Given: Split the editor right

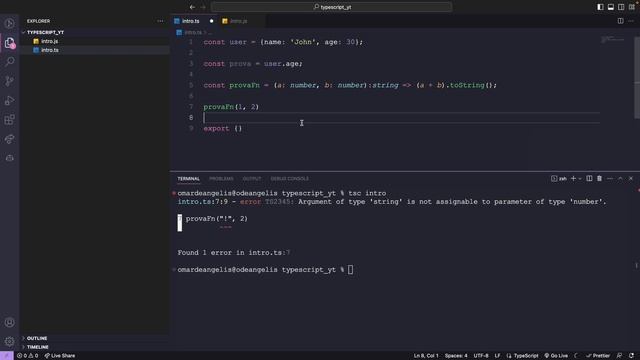Looking at the screenshot, I should [x=620, y=21].
